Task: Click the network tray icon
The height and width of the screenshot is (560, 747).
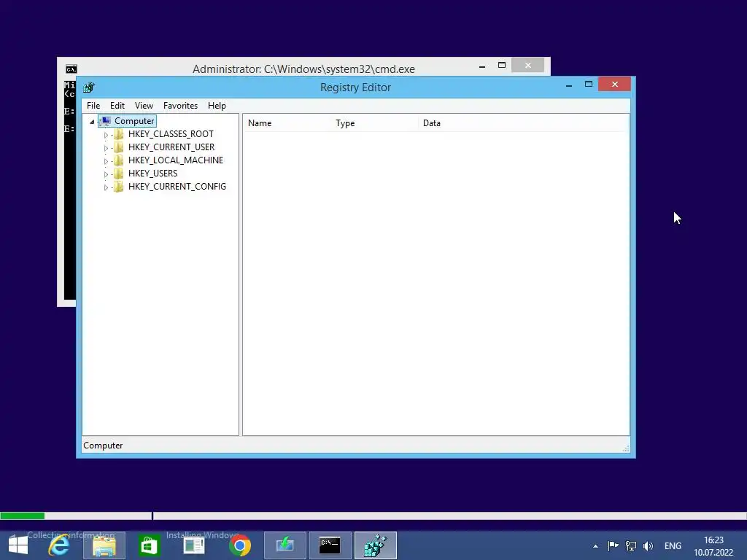Action: [x=631, y=546]
